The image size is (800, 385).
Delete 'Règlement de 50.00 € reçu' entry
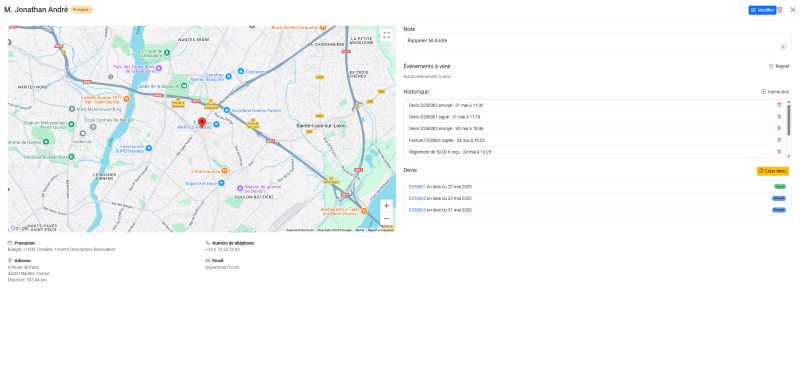pyautogui.click(x=779, y=152)
